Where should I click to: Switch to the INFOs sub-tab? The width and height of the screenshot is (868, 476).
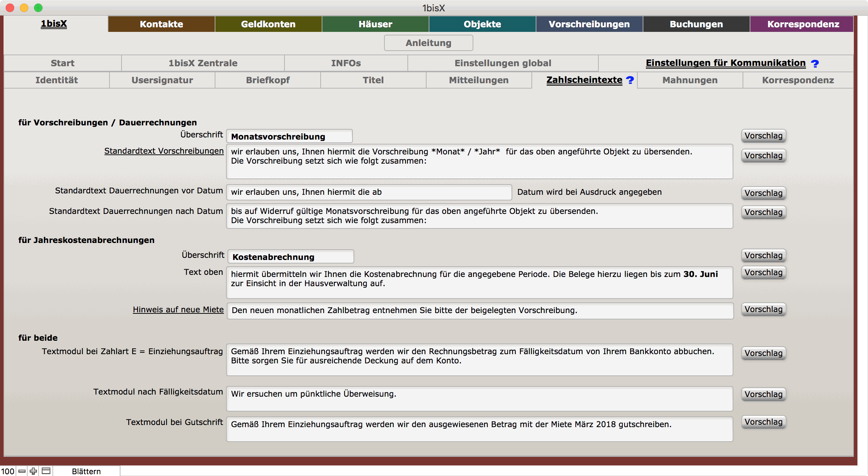coord(346,63)
